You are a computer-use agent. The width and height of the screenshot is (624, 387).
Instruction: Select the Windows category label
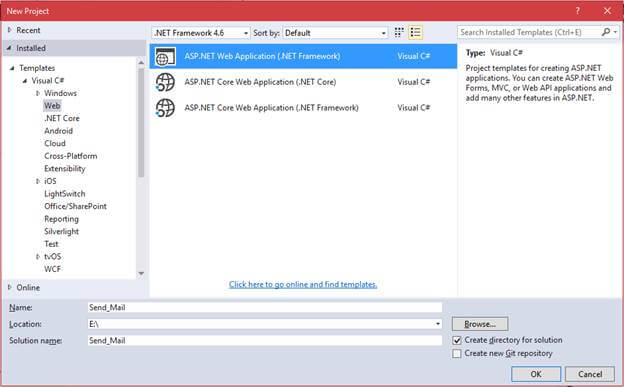[60, 93]
